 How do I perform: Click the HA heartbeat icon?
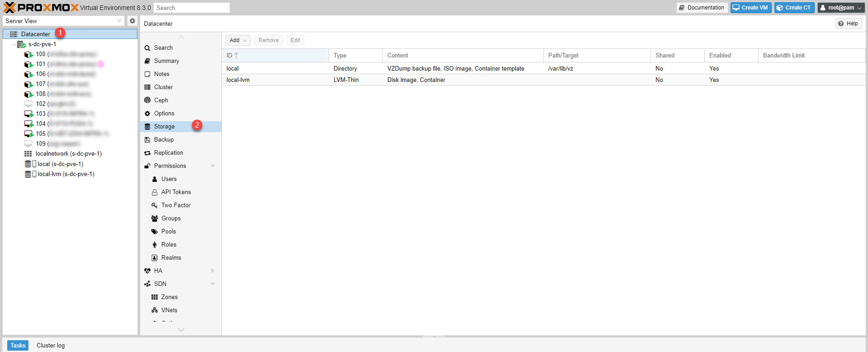click(x=147, y=271)
